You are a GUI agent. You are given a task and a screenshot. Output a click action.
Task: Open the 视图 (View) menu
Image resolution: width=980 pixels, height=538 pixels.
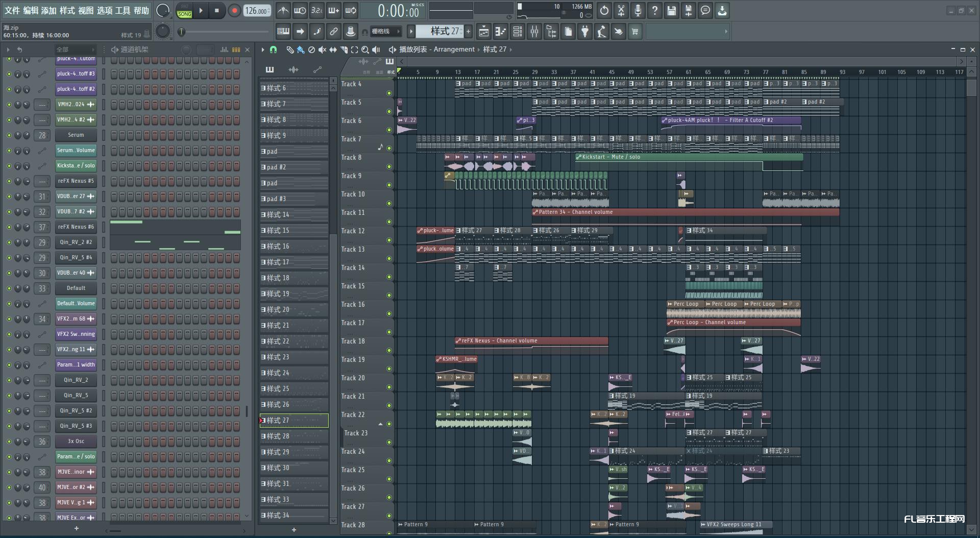pyautogui.click(x=86, y=10)
